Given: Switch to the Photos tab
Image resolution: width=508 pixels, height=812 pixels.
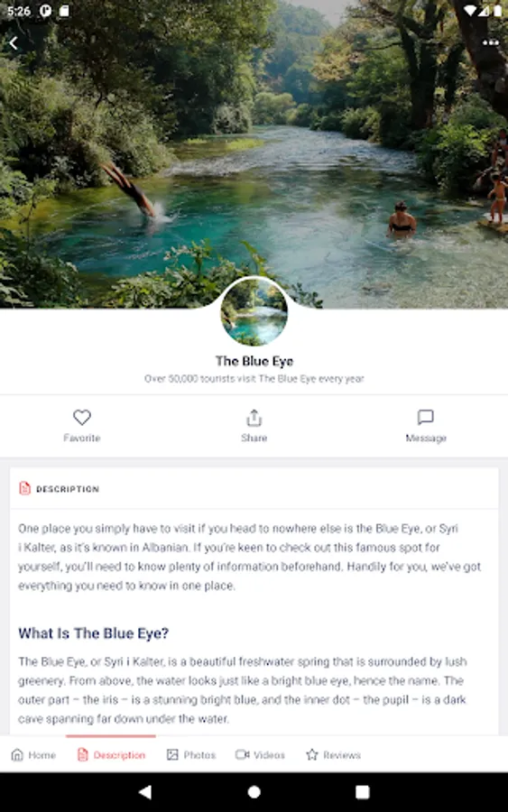Looking at the screenshot, I should point(191,754).
